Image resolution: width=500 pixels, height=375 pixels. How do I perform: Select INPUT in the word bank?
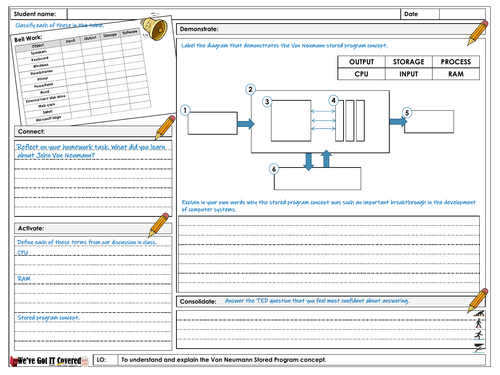coord(409,74)
